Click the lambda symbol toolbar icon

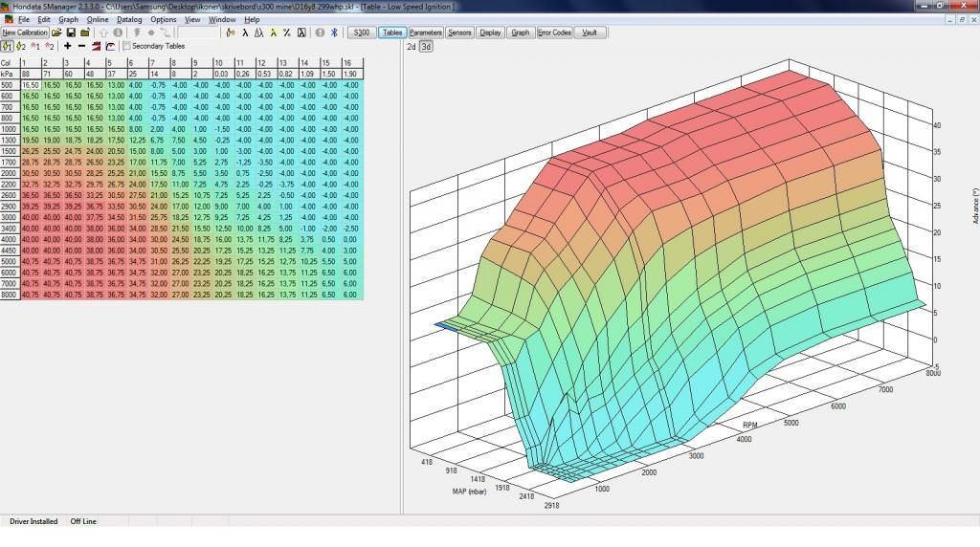tap(245, 33)
